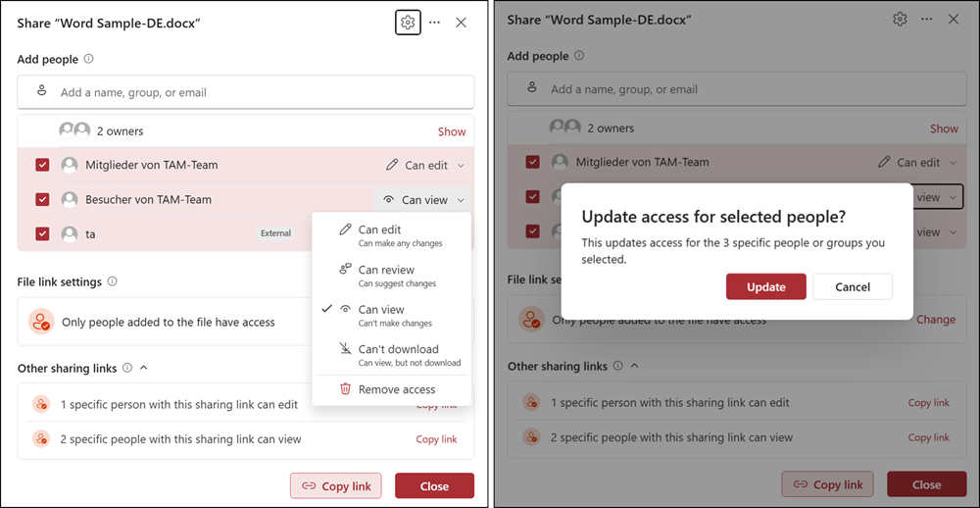Image resolution: width=980 pixels, height=508 pixels.
Task: Click Change for file link settings, right panel
Action: point(936,319)
